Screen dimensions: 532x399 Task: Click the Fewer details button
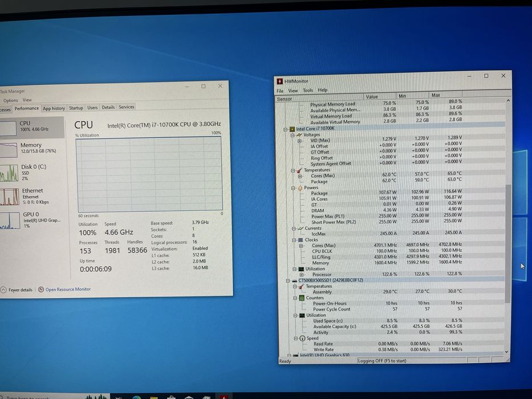[17, 290]
